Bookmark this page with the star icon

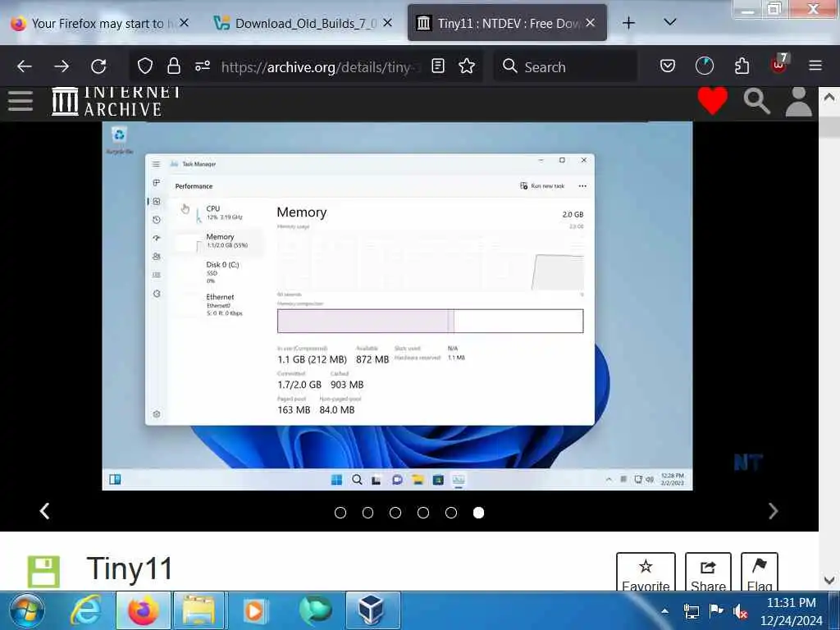pyautogui.click(x=467, y=66)
